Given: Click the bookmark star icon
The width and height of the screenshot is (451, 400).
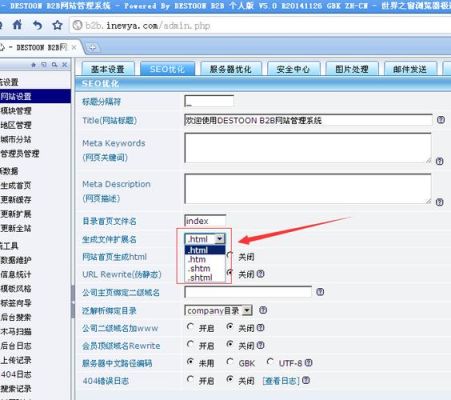Looking at the screenshot, I should 57,25.
